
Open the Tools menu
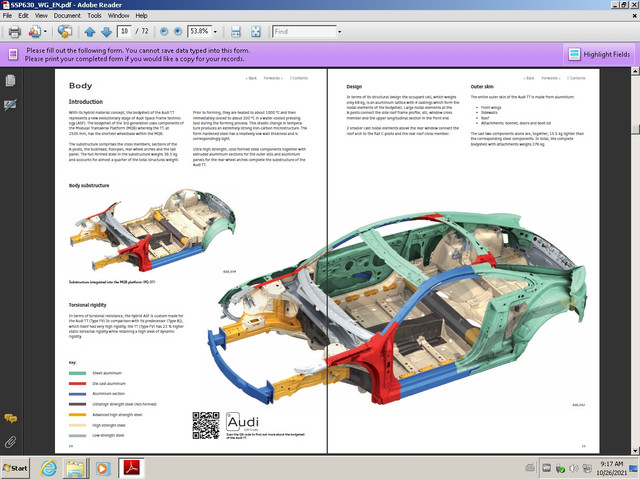click(x=94, y=16)
